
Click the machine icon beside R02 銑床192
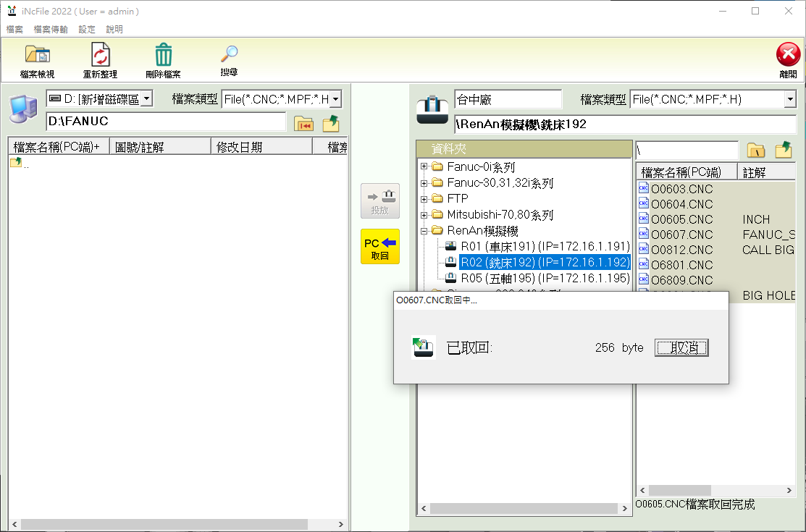(451, 261)
